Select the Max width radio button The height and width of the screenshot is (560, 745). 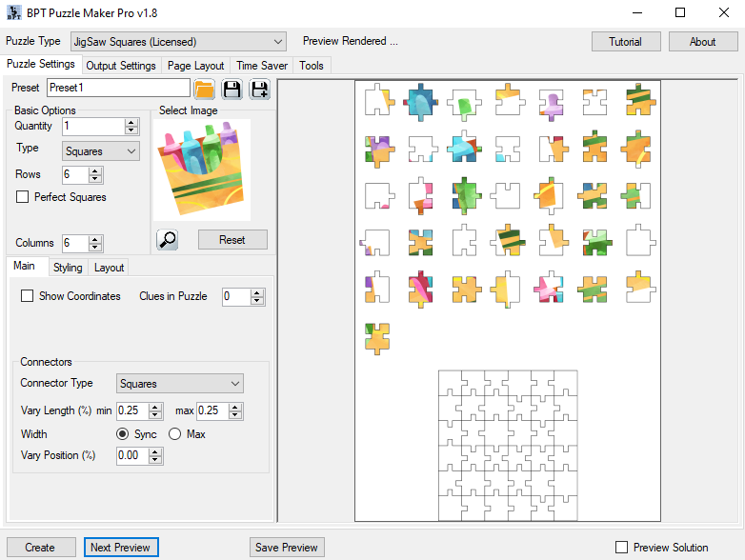tap(174, 434)
